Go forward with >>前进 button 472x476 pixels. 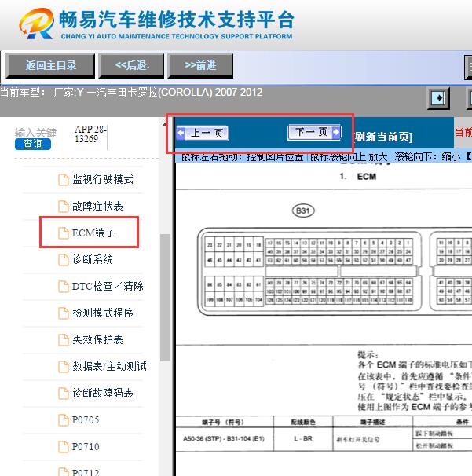(x=200, y=65)
